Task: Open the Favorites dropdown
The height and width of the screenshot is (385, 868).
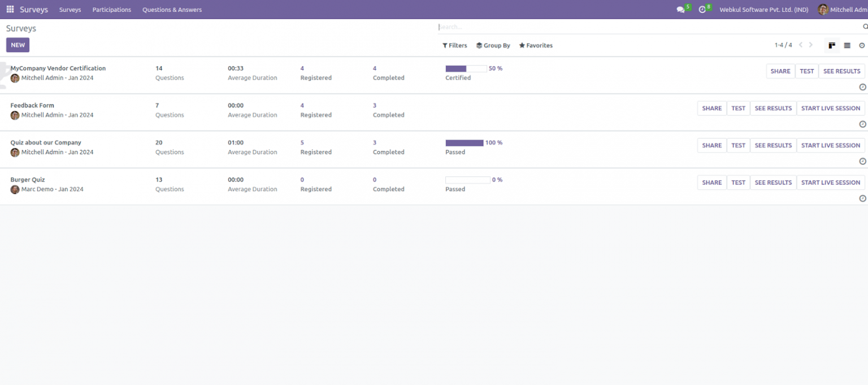Action: (x=535, y=45)
